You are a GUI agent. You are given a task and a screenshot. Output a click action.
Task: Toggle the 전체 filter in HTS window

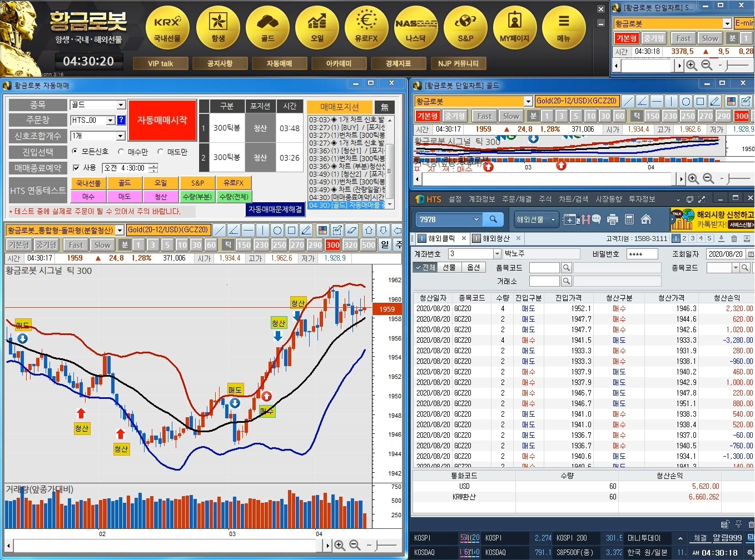coord(426,267)
